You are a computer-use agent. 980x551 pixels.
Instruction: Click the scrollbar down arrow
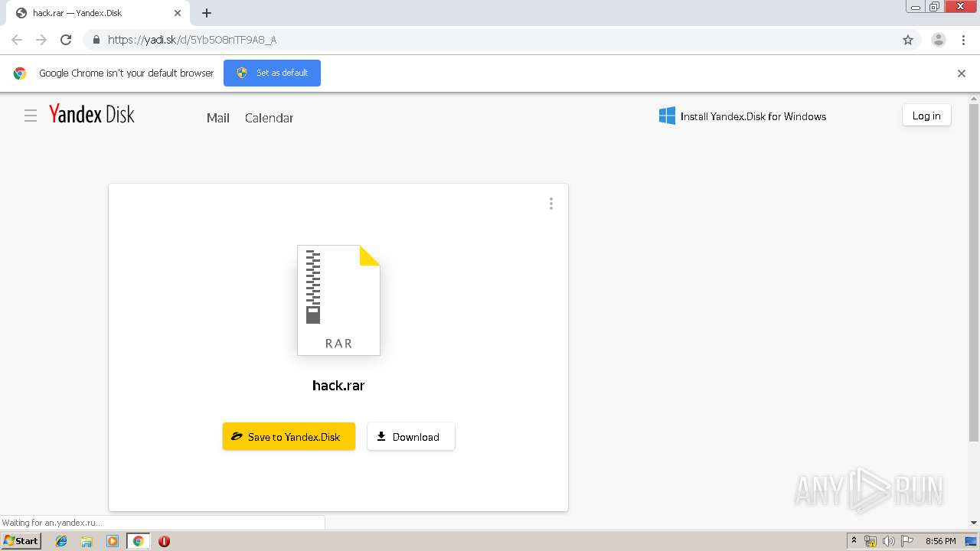[x=974, y=523]
